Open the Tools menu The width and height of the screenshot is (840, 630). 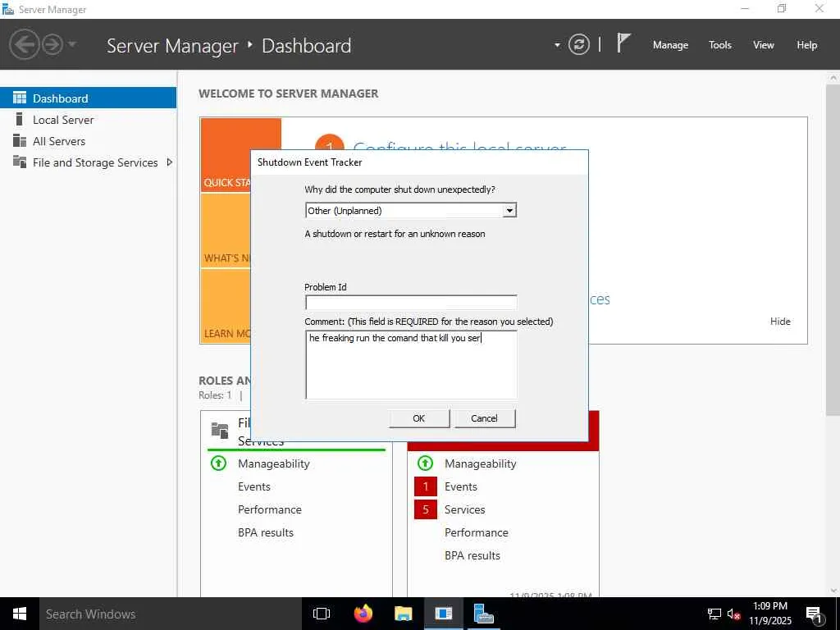720,45
